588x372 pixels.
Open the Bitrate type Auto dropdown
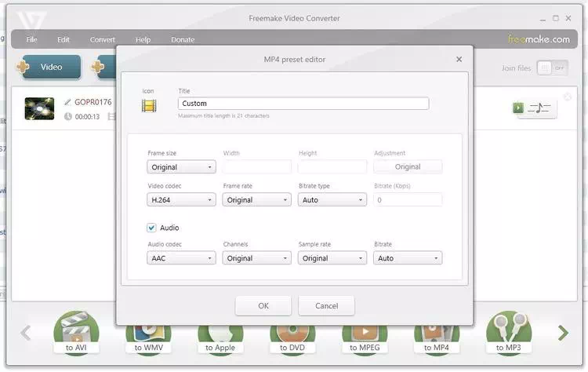tap(332, 200)
